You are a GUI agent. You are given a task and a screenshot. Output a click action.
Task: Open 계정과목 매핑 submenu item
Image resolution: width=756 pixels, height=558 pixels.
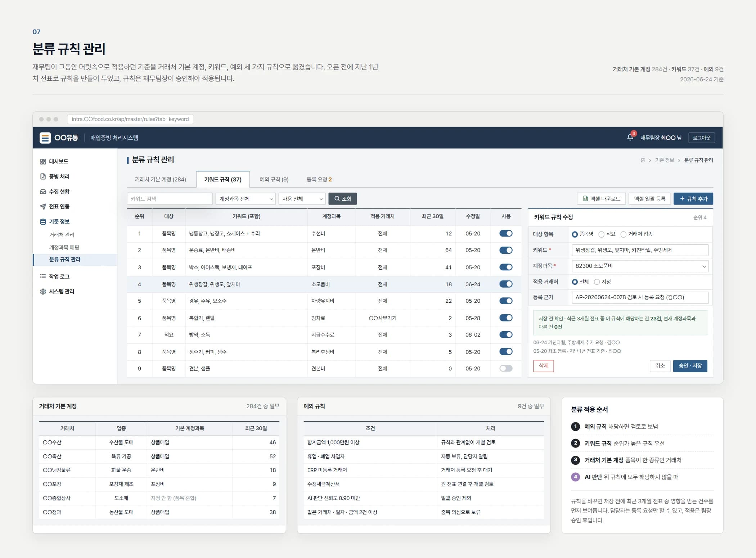click(64, 247)
